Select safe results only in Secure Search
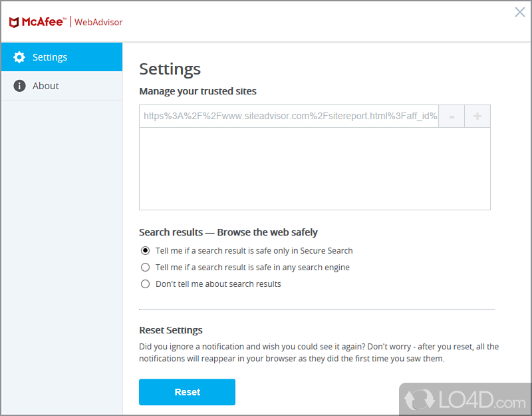532x416 pixels. click(146, 251)
